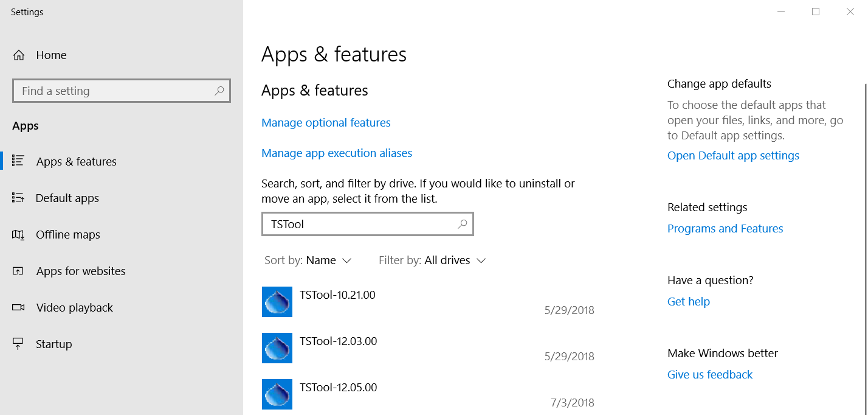
Task: Click the Find a setting search box
Action: [121, 90]
